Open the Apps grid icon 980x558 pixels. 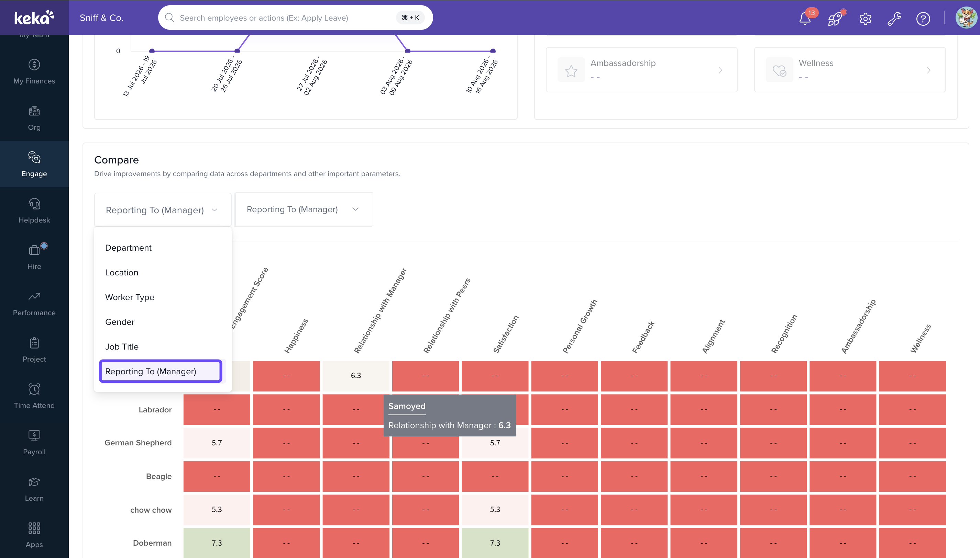[x=34, y=535]
